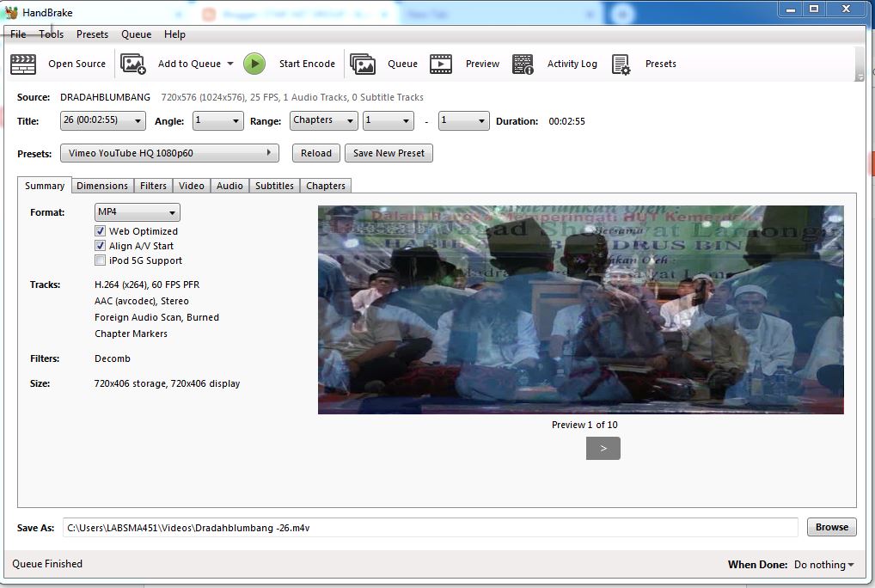The height and width of the screenshot is (588, 875).
Task: Open the ending chapter dropdown
Action: pyautogui.click(x=464, y=120)
